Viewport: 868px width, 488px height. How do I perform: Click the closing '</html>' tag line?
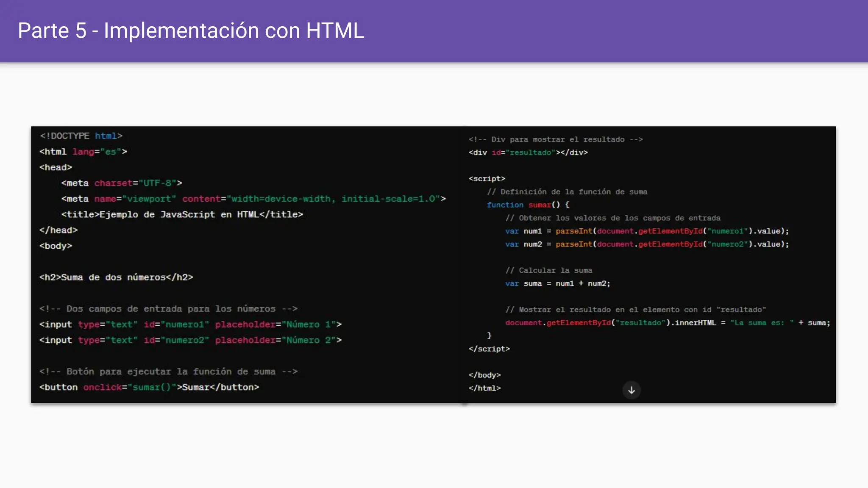(x=484, y=388)
